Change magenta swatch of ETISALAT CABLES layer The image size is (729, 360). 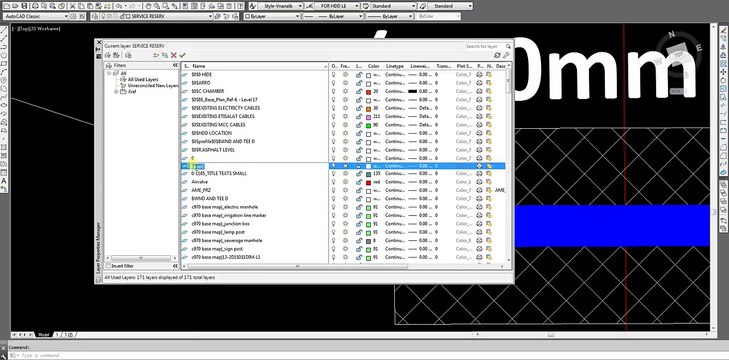point(369,117)
